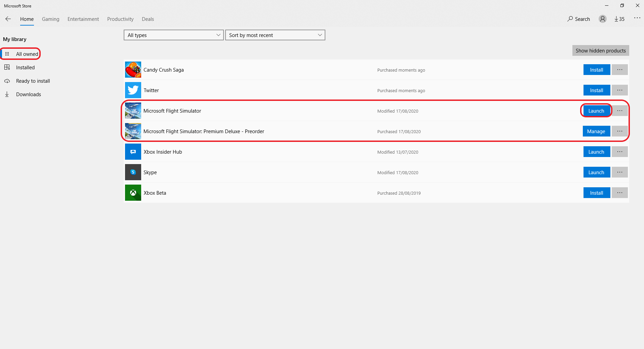This screenshot has height=349, width=644.
Task: Click the Skype title text
Action: (x=150, y=172)
